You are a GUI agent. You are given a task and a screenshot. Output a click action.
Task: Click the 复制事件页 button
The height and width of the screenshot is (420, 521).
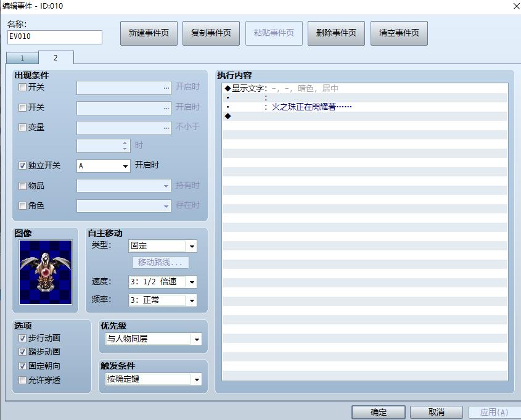click(x=211, y=33)
